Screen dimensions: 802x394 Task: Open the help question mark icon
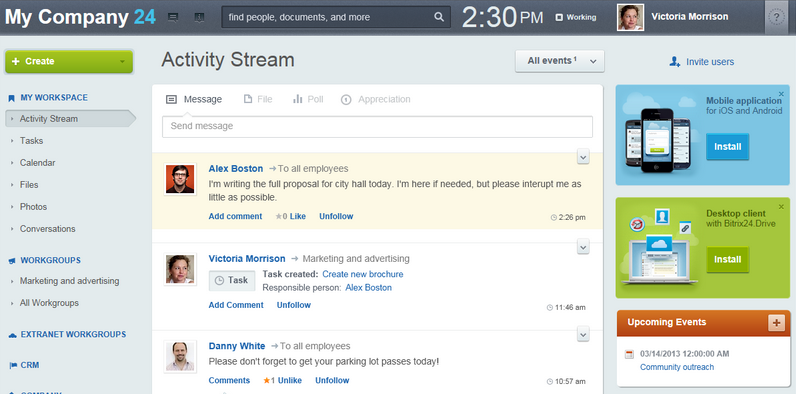776,17
